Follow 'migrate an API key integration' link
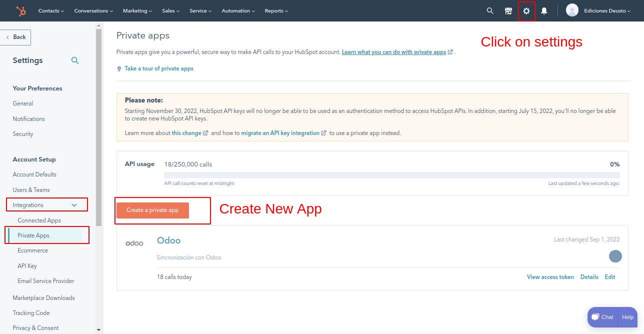Image resolution: width=644 pixels, height=334 pixels. click(x=280, y=133)
